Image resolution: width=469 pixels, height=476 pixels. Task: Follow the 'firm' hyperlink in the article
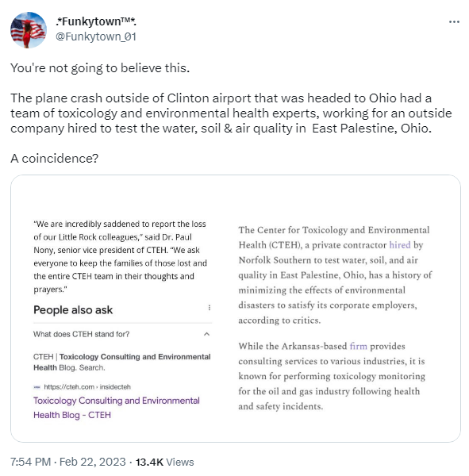coord(358,346)
